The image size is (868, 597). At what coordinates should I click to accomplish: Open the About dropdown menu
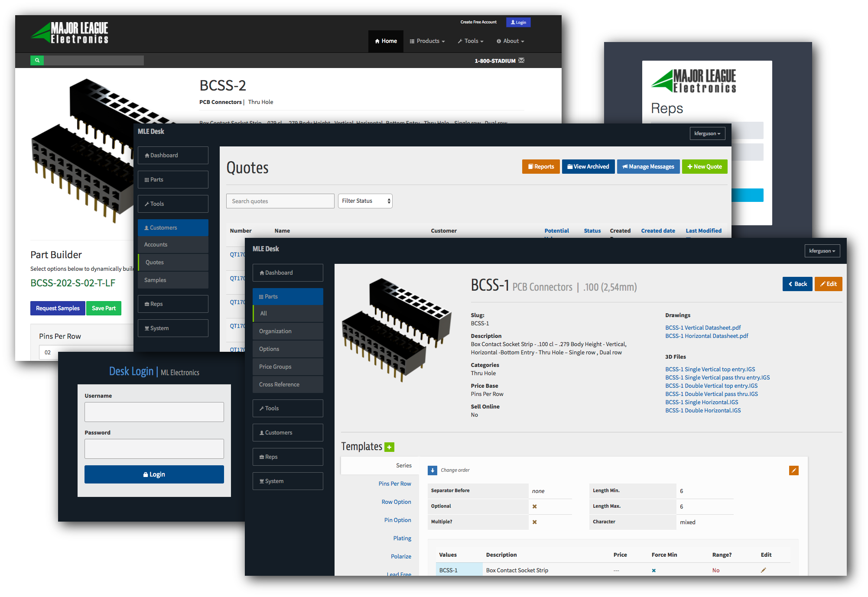click(510, 41)
